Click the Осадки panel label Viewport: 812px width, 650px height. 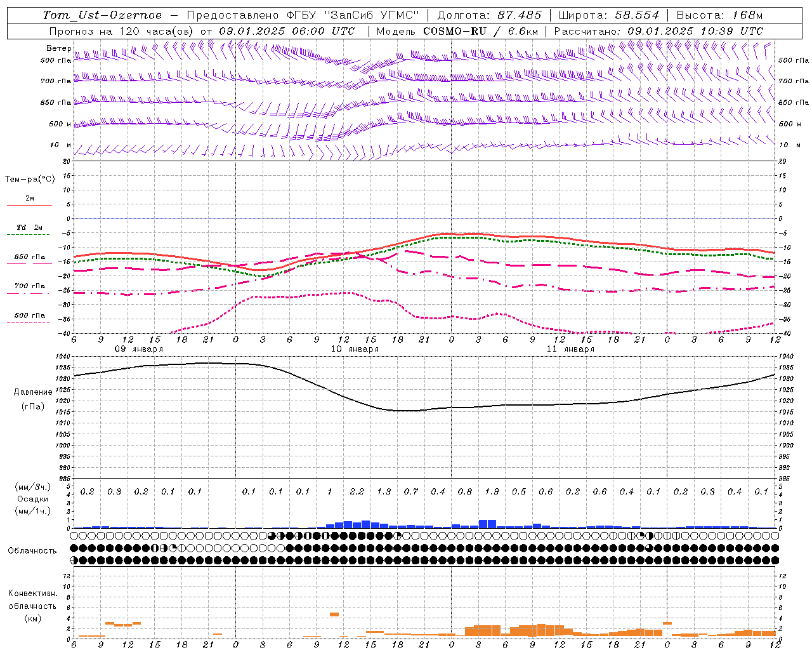click(33, 499)
